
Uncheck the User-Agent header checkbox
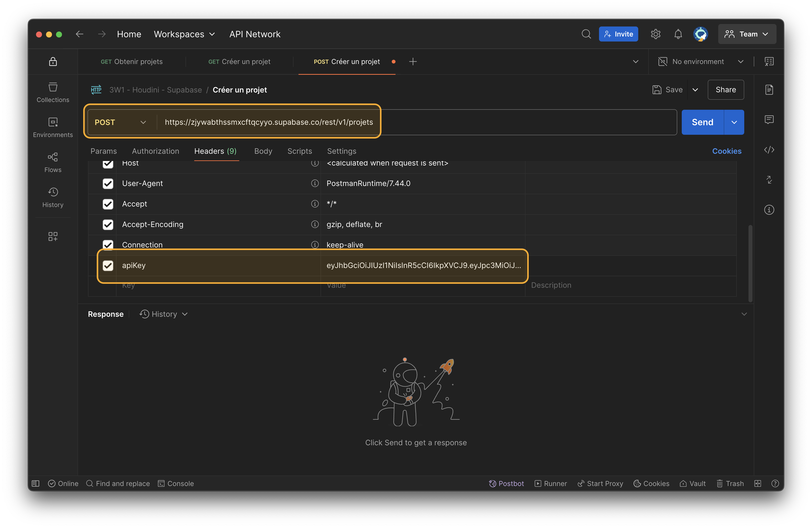coord(108,183)
